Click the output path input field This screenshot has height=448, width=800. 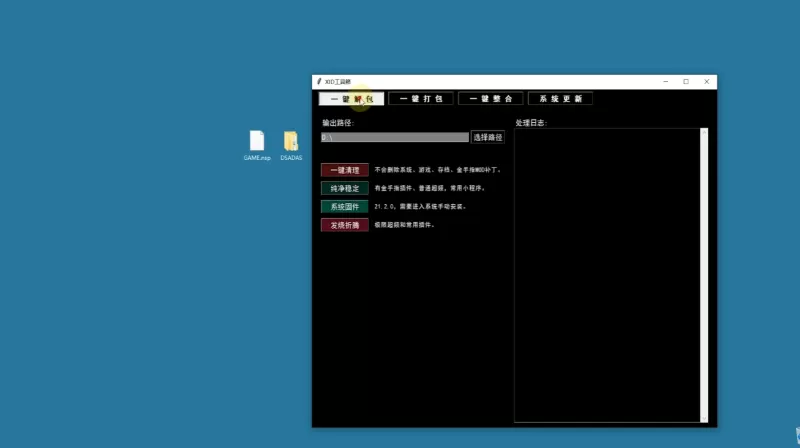tap(395, 137)
